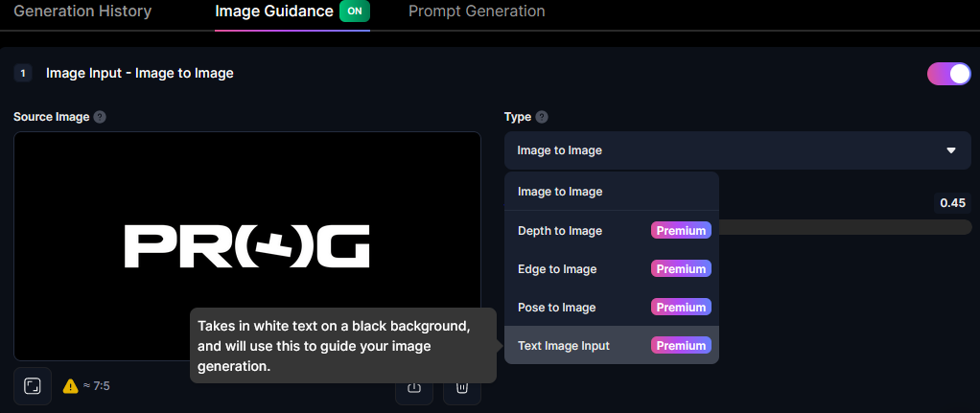Viewport: 980px width, 413px height.
Task: Switch to the Image Guidance tab
Action: pos(273,11)
